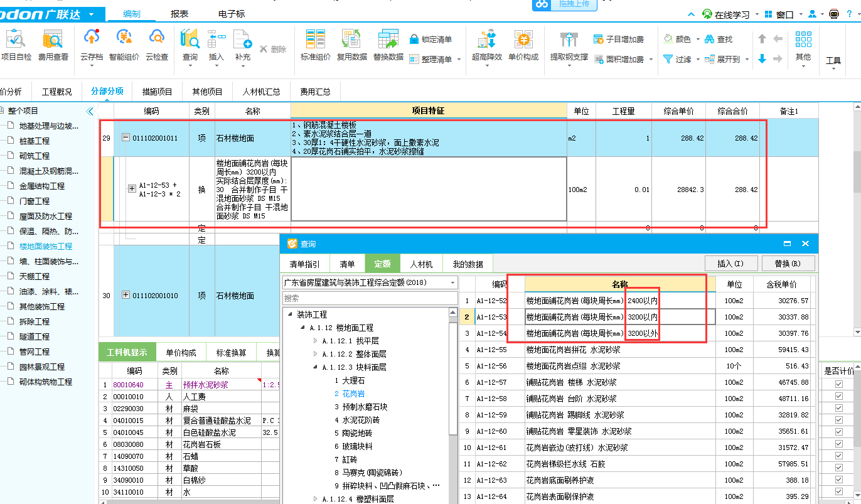This screenshot has width=861, height=504.
Task: Click material 花岗岩石板 in the lower table
Action: tap(201, 444)
